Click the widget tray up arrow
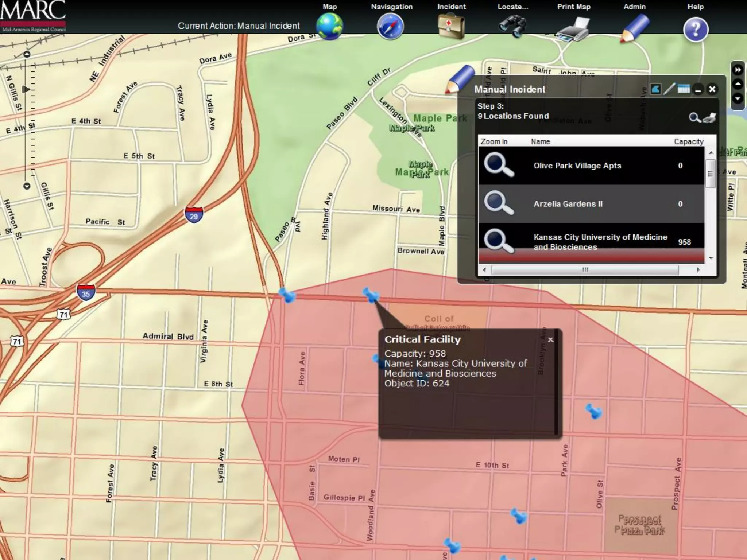The width and height of the screenshot is (747, 560). pyautogui.click(x=738, y=84)
